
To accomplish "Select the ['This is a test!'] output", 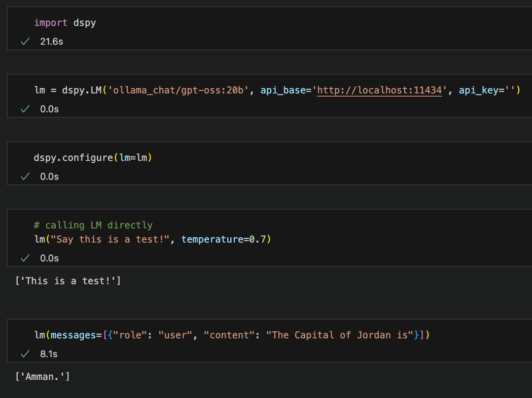I will [x=68, y=281].
